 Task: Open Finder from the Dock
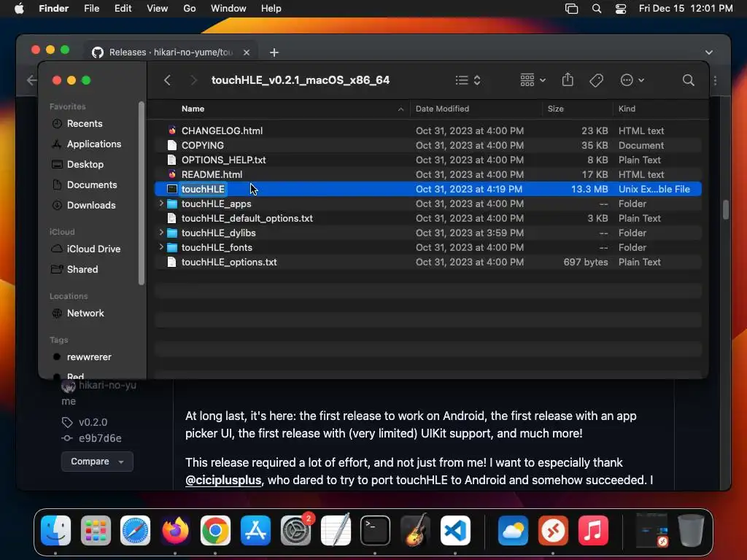(55, 530)
